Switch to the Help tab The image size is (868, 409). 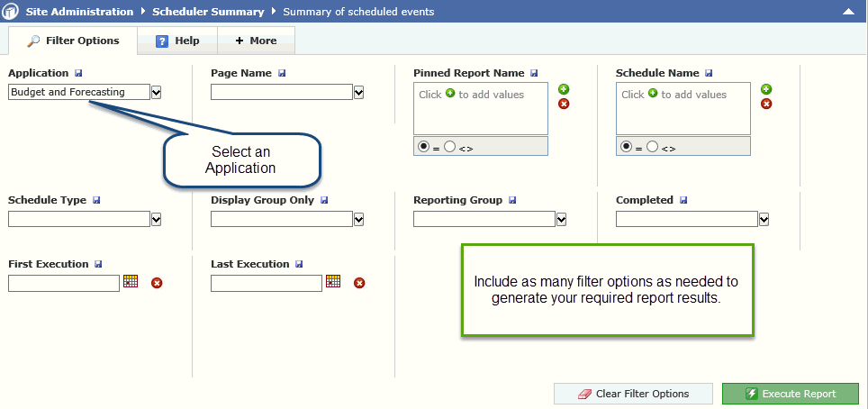[x=177, y=41]
